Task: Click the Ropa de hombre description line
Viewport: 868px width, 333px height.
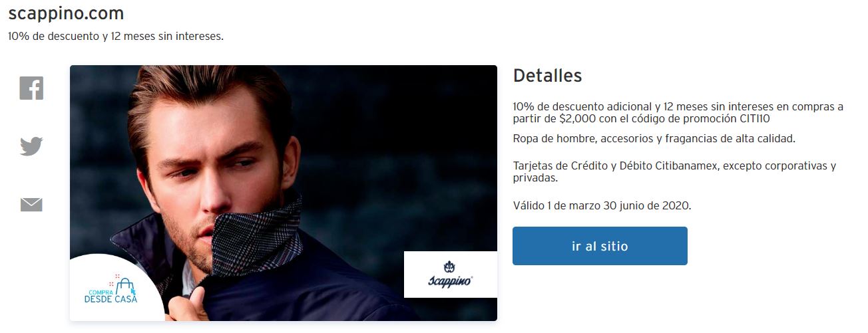Action: click(654, 138)
